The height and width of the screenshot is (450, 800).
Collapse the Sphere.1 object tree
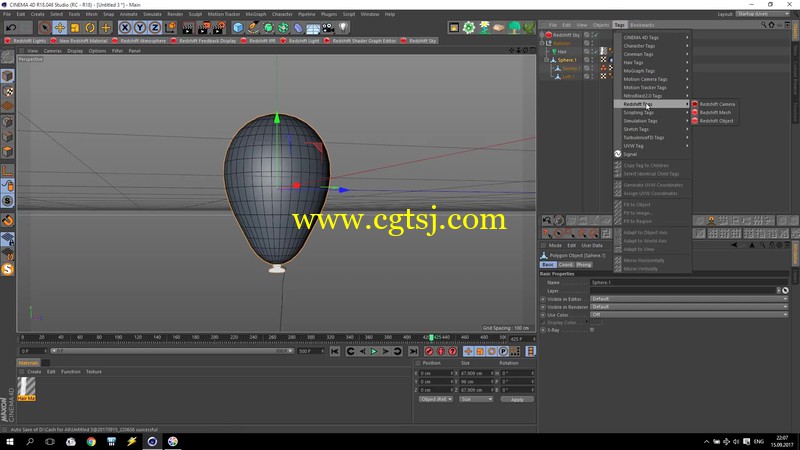click(546, 60)
